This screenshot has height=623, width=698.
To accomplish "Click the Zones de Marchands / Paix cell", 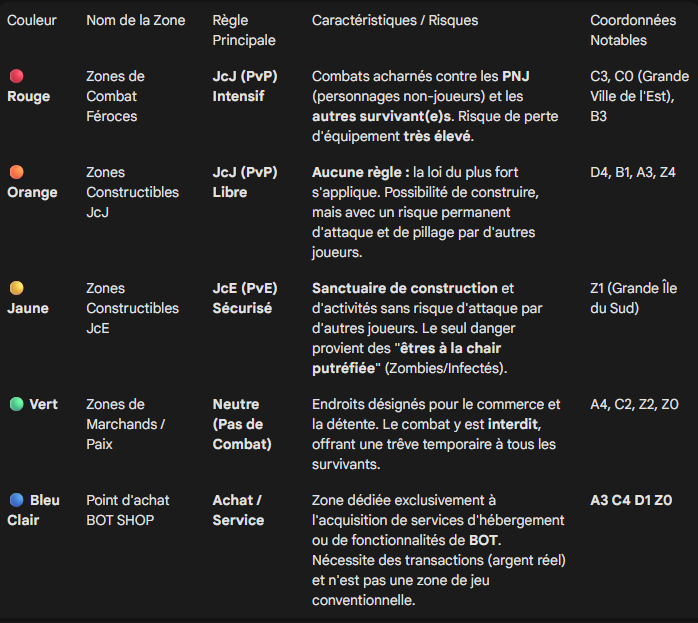I will pos(125,424).
